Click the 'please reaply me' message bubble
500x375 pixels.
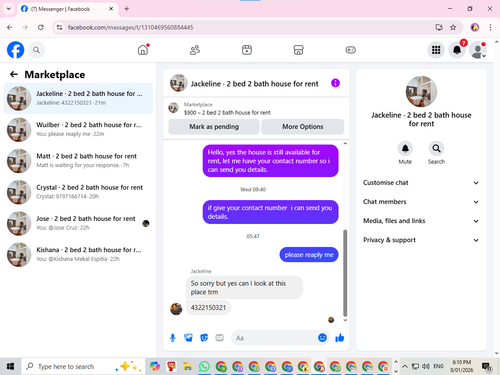309,255
